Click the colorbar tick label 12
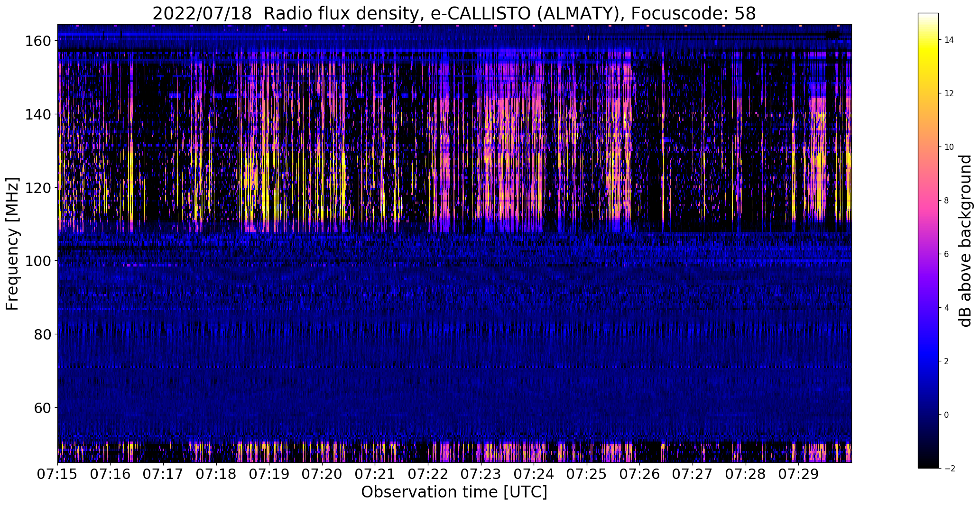This screenshot has height=506, width=980. pyautogui.click(x=949, y=93)
